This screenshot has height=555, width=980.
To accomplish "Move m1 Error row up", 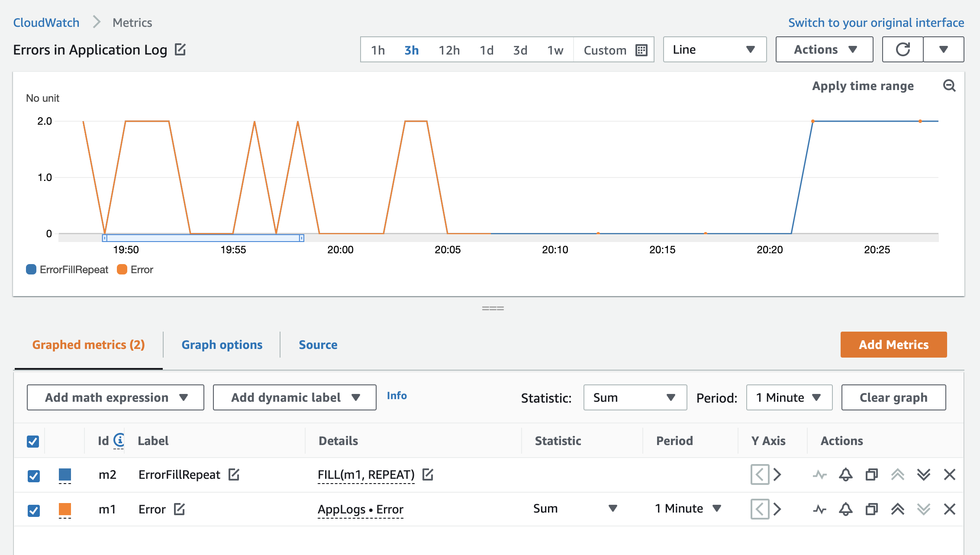I will coord(897,509).
